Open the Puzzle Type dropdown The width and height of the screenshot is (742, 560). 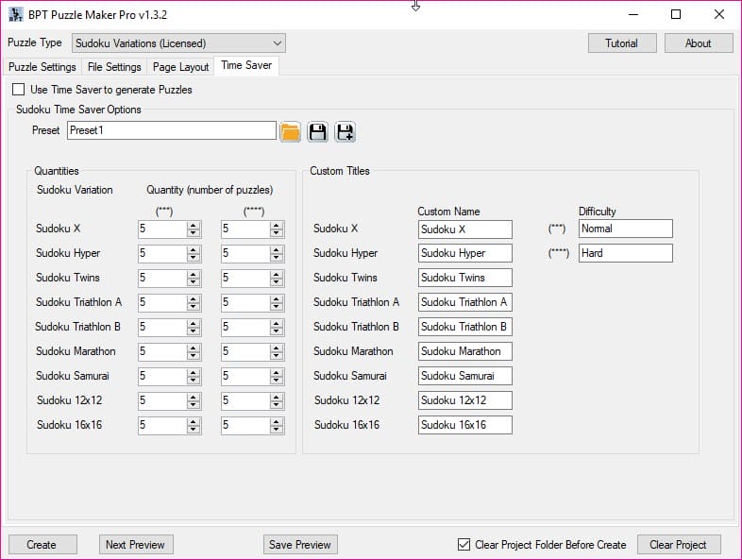click(x=178, y=43)
